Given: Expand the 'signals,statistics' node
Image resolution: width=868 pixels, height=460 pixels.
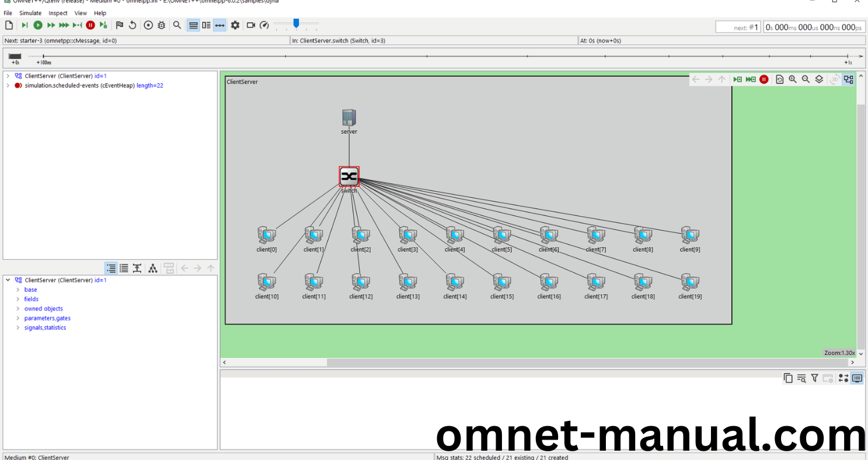Looking at the screenshot, I should 18,327.
